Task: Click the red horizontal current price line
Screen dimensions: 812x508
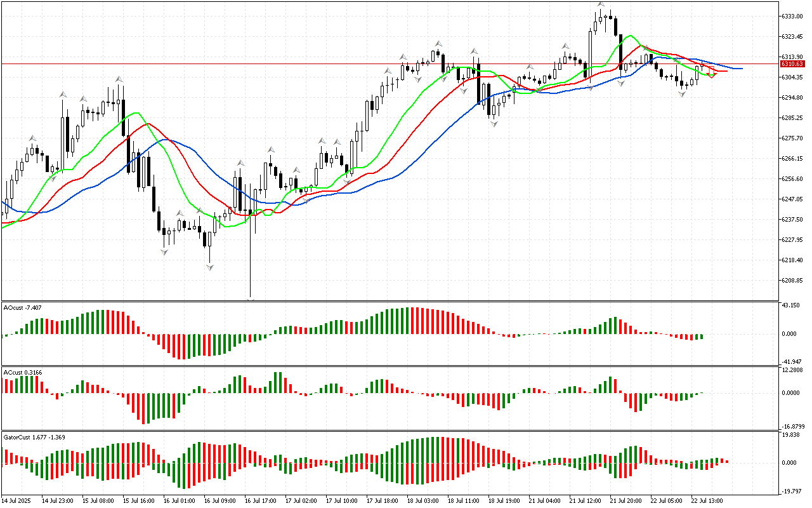Action: [317, 64]
